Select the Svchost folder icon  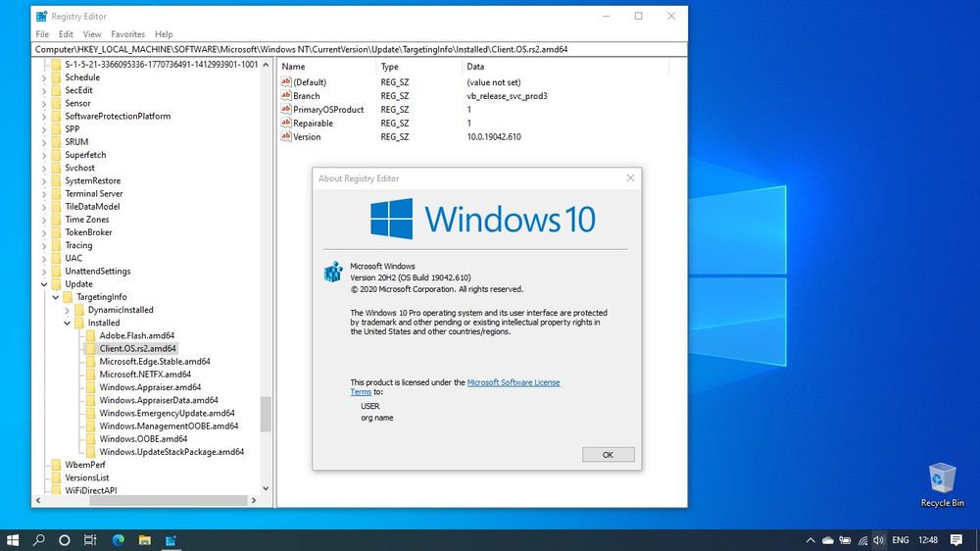point(56,168)
